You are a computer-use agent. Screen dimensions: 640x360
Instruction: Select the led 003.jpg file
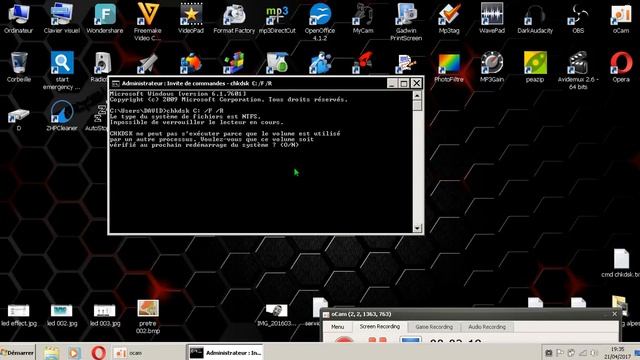(105, 315)
